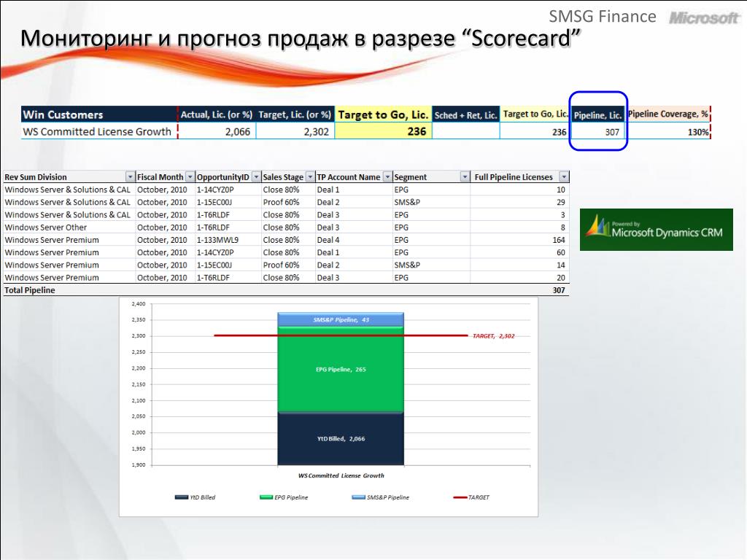Select the EPG Pipeline bar segment
Image resolution: width=747 pixels, height=560 pixels.
pyautogui.click(x=341, y=369)
